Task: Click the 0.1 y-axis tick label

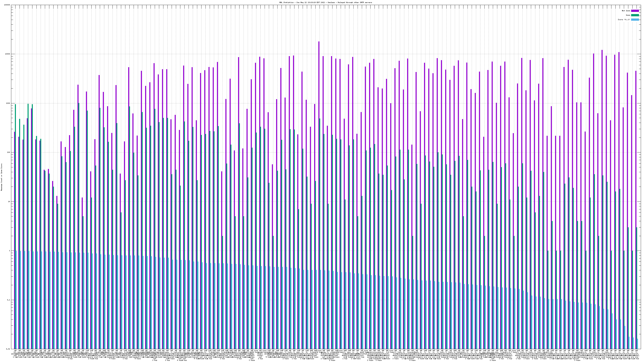Action: [x=9, y=300]
